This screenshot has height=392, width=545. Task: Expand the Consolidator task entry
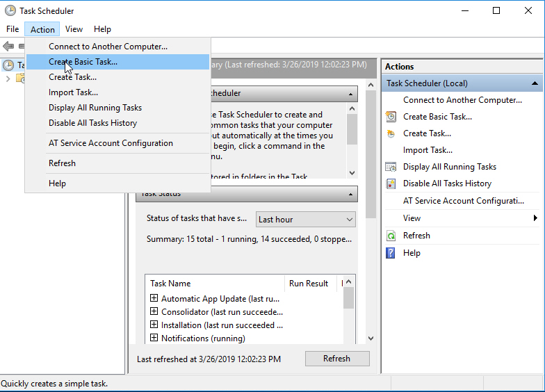[154, 311]
